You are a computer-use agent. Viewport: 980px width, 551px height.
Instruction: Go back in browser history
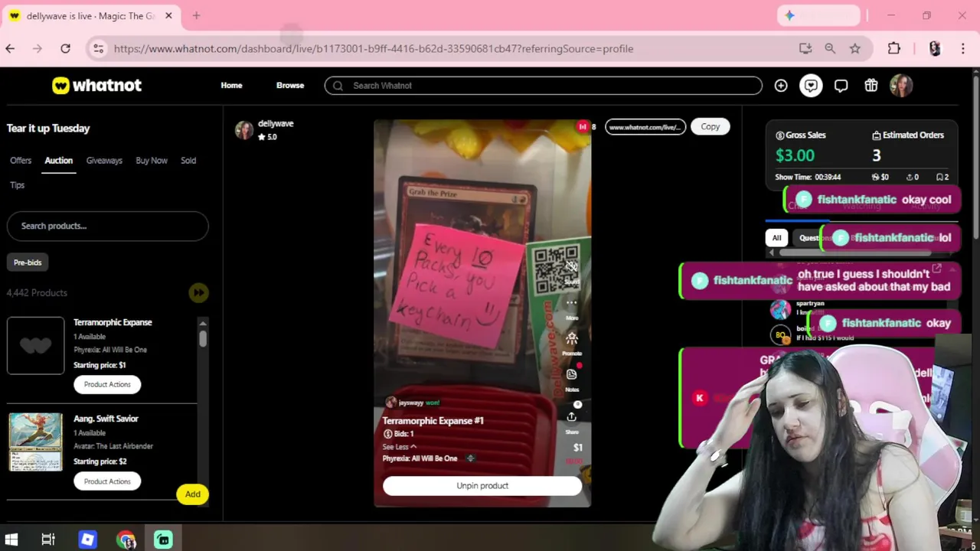pos(10,48)
